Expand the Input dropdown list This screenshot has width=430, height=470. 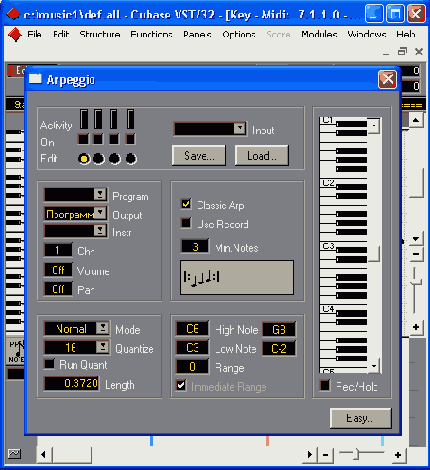[240, 128]
